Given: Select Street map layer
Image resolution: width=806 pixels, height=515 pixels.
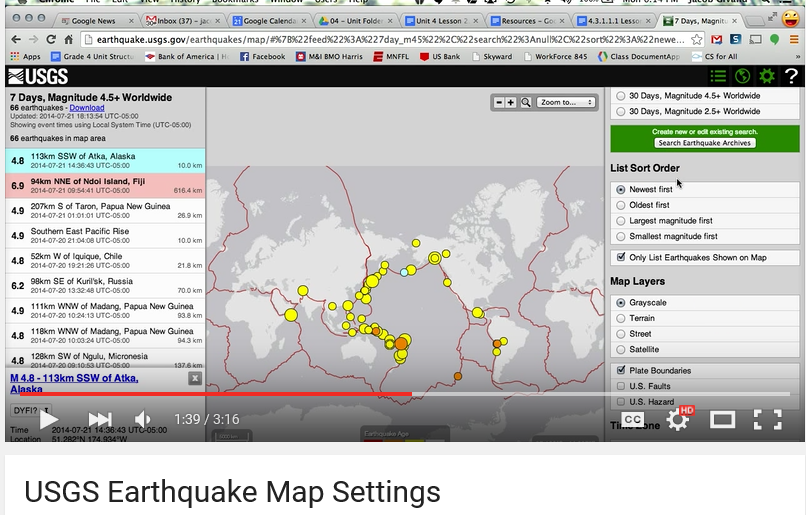Looking at the screenshot, I should coord(705,334).
